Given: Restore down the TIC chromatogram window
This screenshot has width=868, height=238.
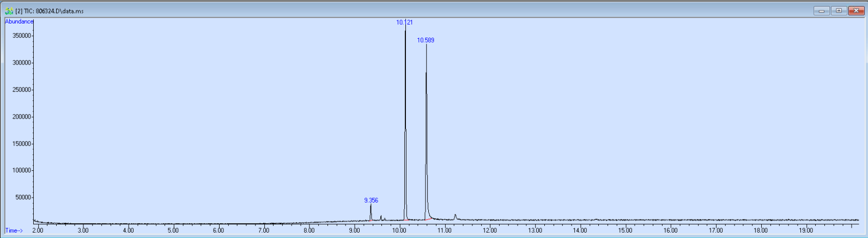Looking at the screenshot, I should coord(839,10).
